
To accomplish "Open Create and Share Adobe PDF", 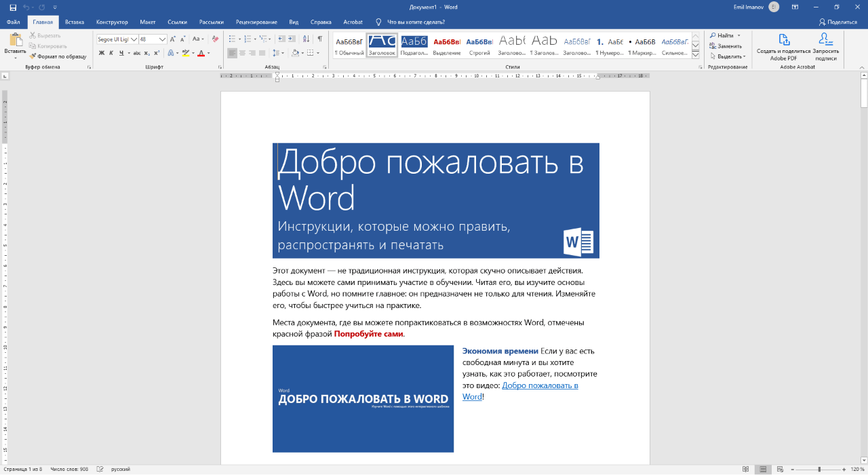I will tap(783, 39).
